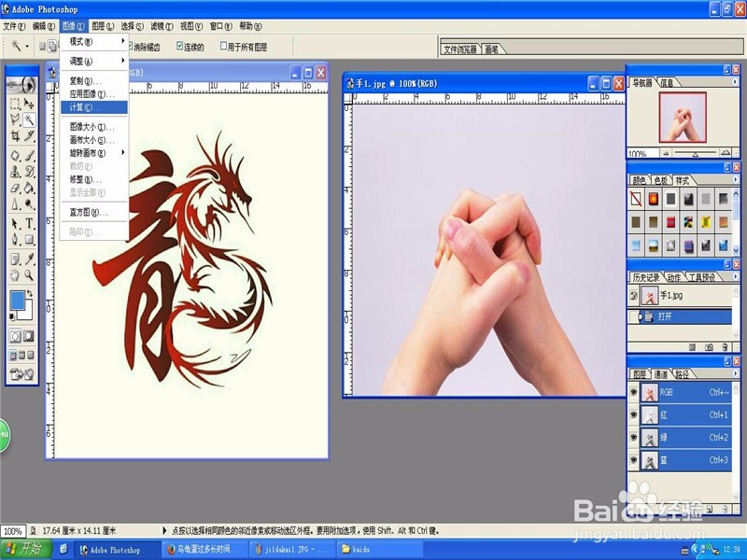This screenshot has width=747, height=560.
Task: Reset default foreground and background colors
Action: coord(12,316)
